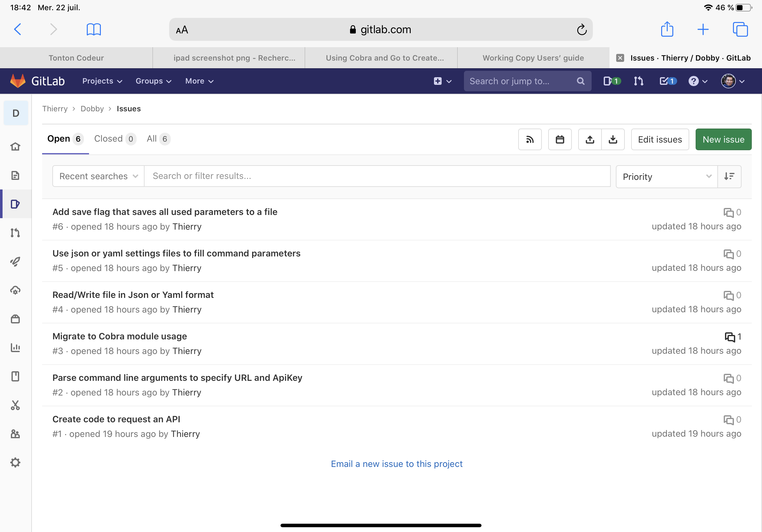Expand the Priority sort dropdown
Viewport: 762px width, 532px height.
click(x=666, y=176)
